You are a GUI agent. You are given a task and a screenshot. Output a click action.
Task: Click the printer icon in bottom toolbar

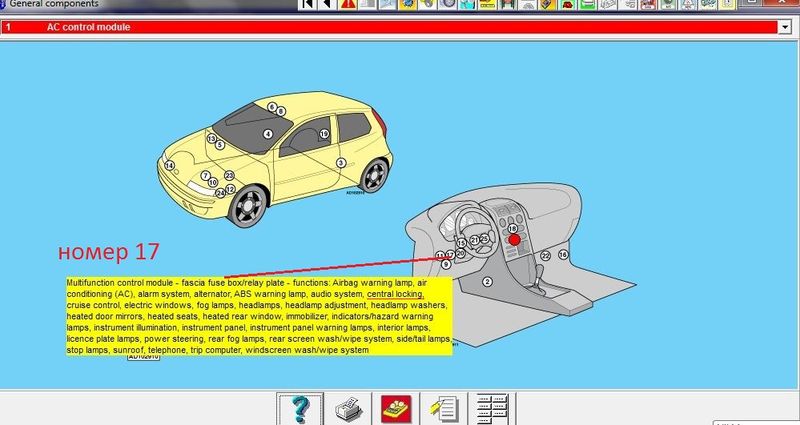pyautogui.click(x=345, y=408)
